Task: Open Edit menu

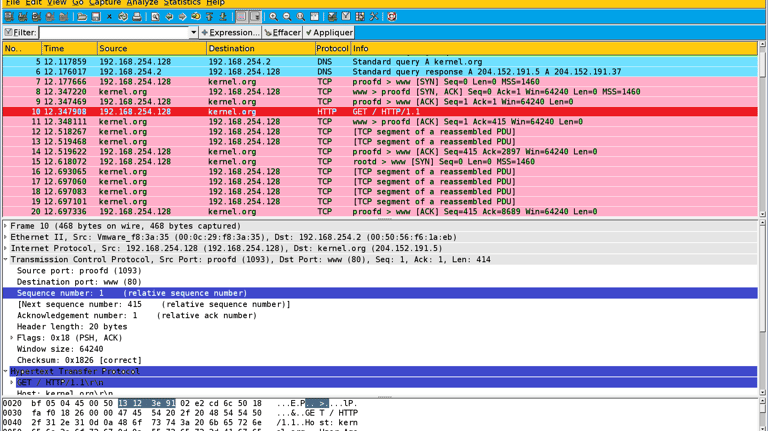Action: [33, 3]
